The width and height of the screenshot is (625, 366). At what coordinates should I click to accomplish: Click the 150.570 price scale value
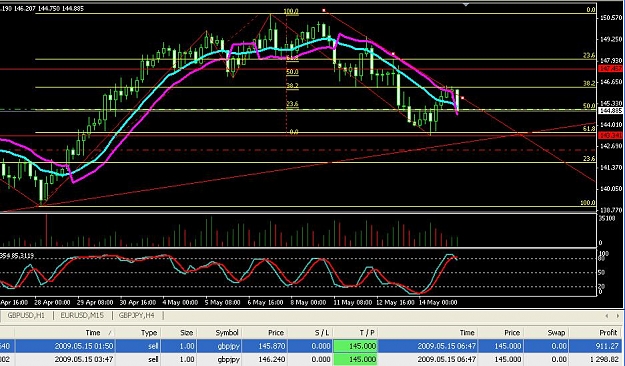click(611, 18)
